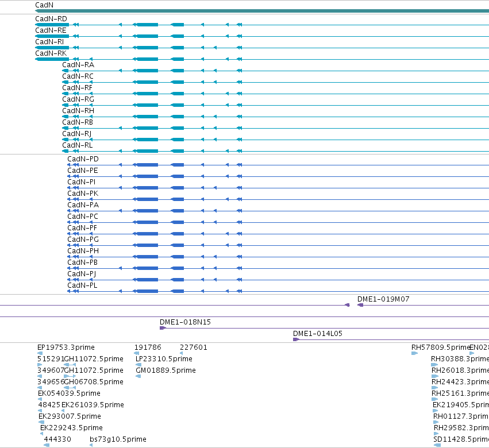Click the purple arrow glyph beside DME1-019M07
The image size is (489, 448).
click(360, 305)
